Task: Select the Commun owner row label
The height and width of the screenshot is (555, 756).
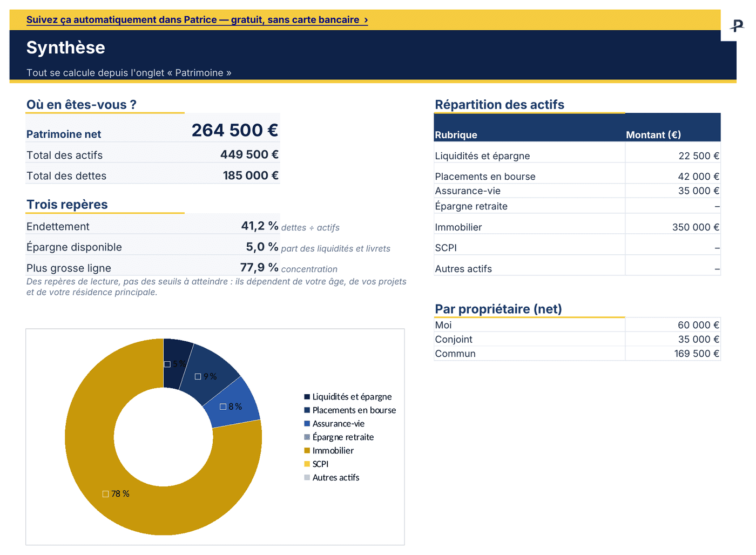Action: pos(455,354)
